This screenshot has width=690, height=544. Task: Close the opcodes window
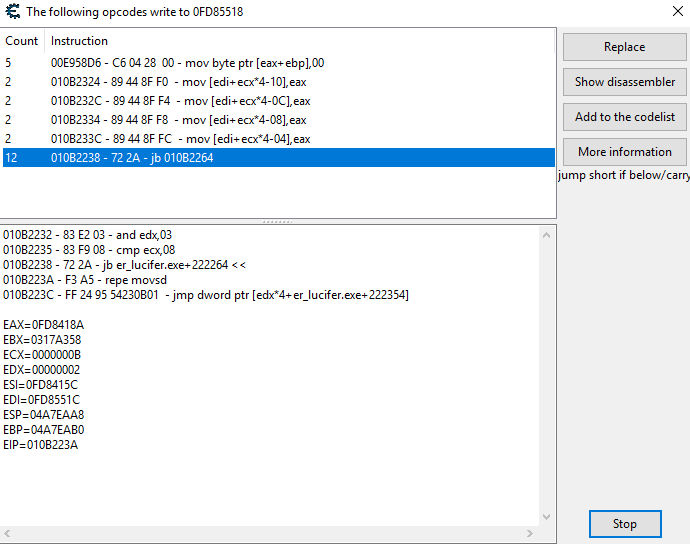[677, 12]
